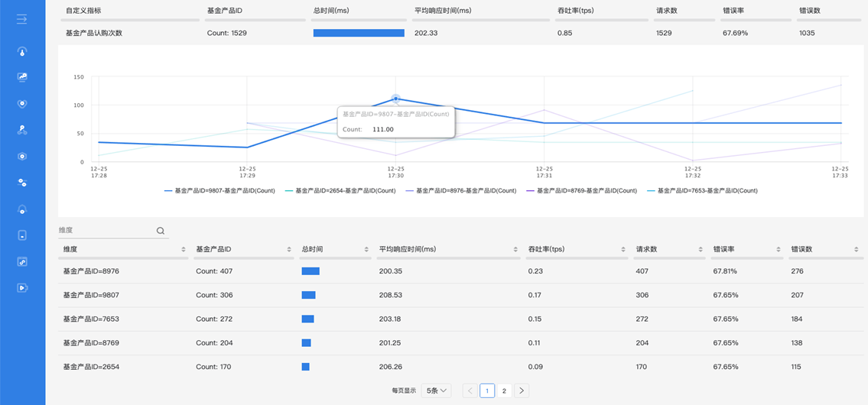Click the 201.25 response time cell
Screen dimensions: 868x405
pyautogui.click(x=388, y=343)
